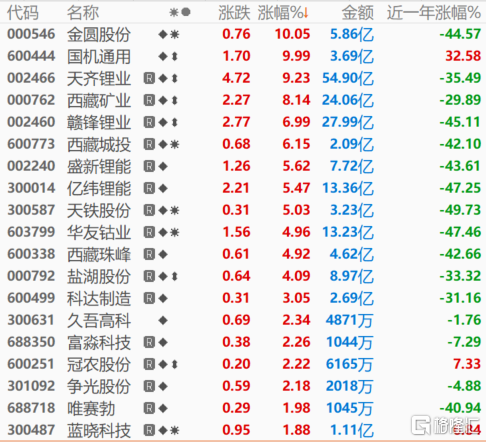Click the 7.33 one-year gain value
The image size is (486, 442).
tap(467, 364)
